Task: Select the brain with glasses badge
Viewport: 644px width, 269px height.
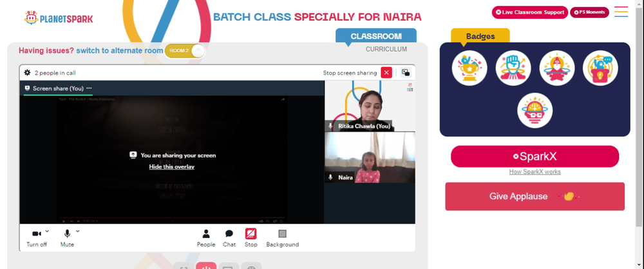Action: [535, 110]
